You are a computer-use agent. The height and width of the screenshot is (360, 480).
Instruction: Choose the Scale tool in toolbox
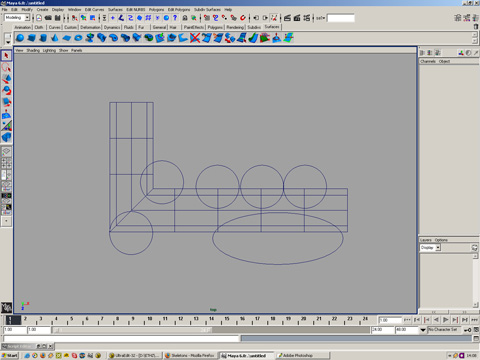point(6,102)
